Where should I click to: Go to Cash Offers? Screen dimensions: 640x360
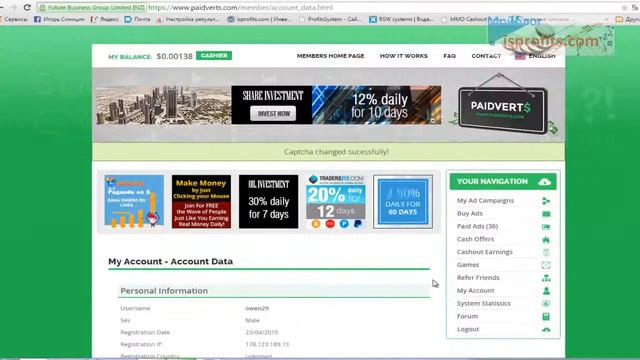(475, 239)
